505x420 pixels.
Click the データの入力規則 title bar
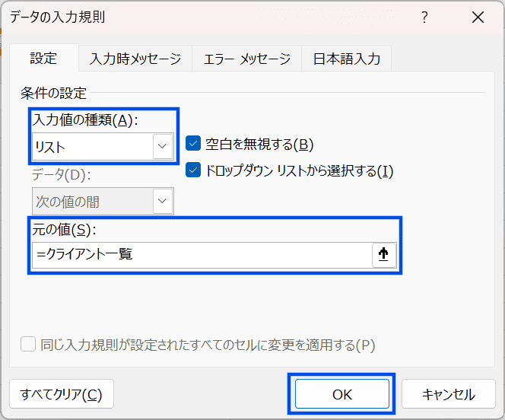[190, 17]
